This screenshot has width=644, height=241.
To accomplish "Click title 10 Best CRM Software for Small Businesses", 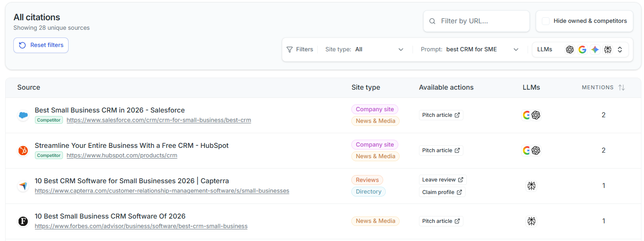I will [x=131, y=181].
